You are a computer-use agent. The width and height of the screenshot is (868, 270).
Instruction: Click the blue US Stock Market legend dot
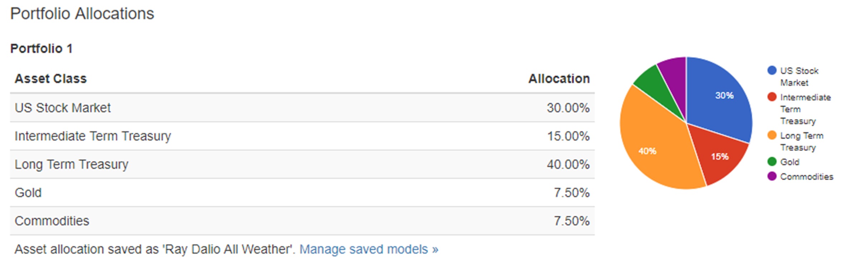click(772, 70)
